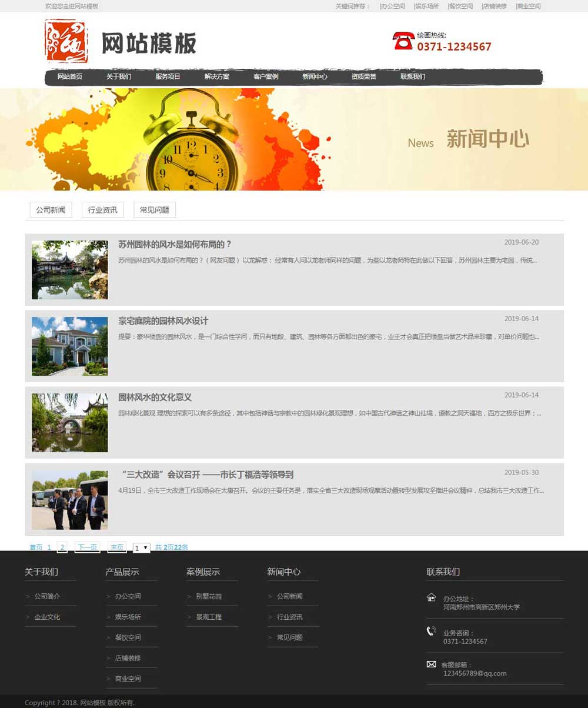The image size is (588, 708).
Task: Open 新闻中心 in the navigation bar
Action: (314, 76)
